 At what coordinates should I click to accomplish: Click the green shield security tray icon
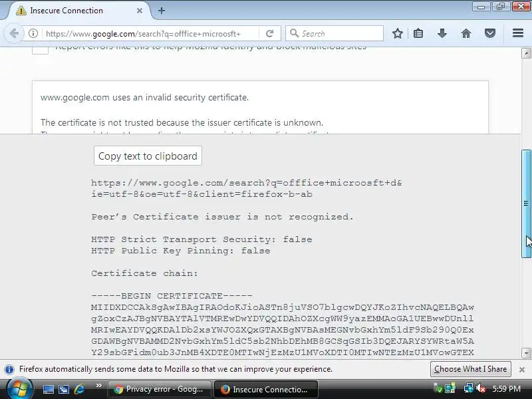(438, 389)
